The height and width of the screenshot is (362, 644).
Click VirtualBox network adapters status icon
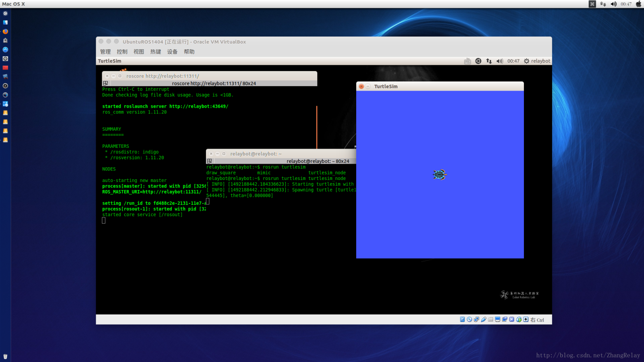pos(476,319)
